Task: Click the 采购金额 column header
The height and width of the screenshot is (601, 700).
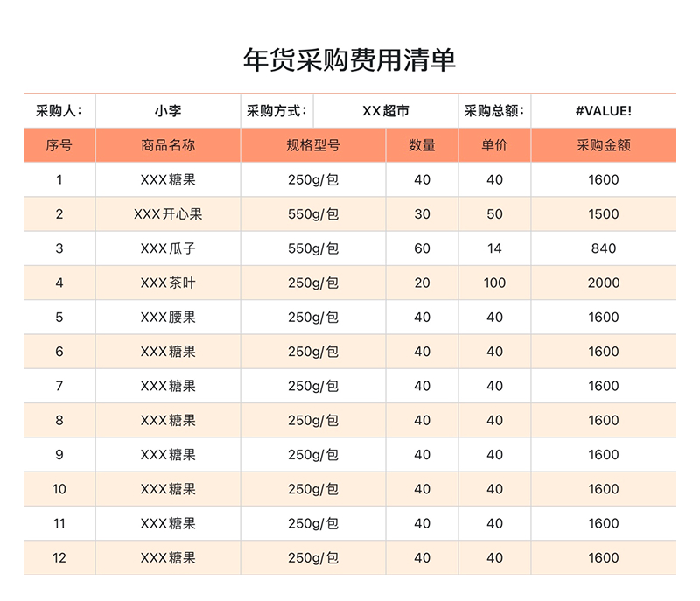Action: (604, 145)
